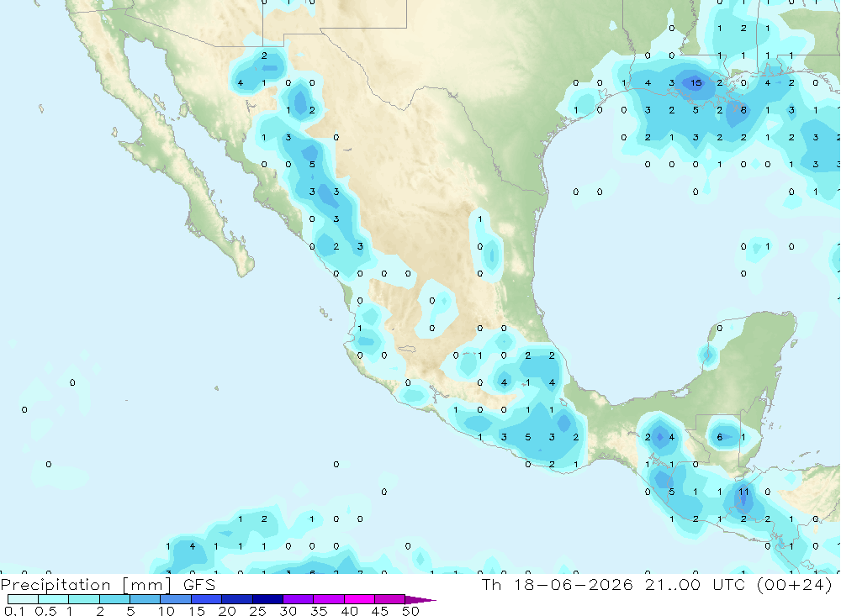
Task: Click the 'Precipitation [mm]' title text
Action: [x=86, y=585]
